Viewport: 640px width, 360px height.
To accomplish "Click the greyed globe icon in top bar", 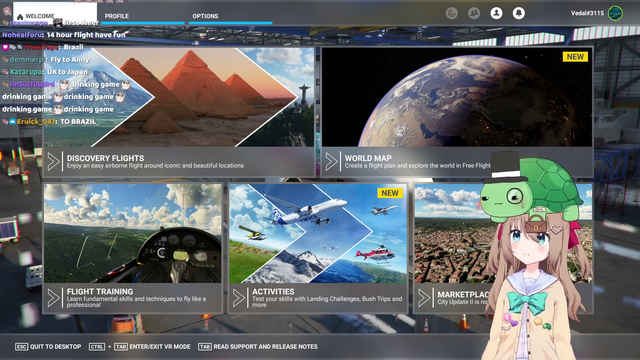I will (452, 13).
